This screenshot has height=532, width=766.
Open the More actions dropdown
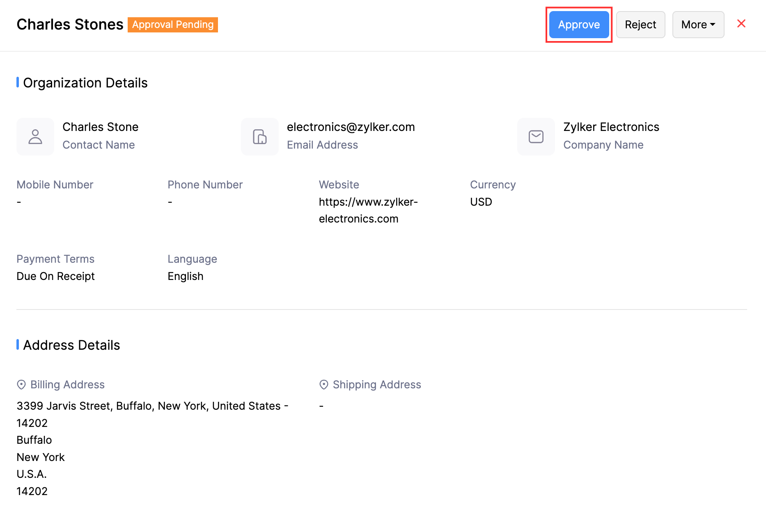pos(698,25)
